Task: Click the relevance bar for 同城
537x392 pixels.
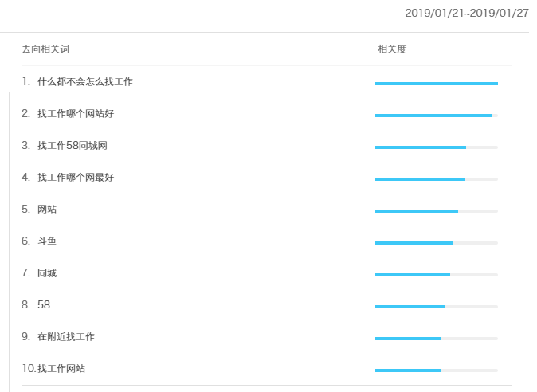Action: [437, 275]
